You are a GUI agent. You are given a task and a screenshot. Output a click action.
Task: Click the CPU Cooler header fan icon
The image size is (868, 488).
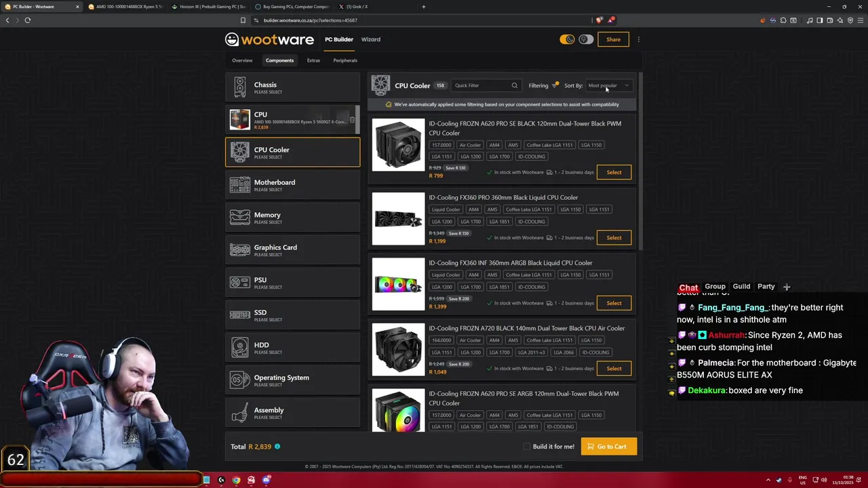pos(380,85)
